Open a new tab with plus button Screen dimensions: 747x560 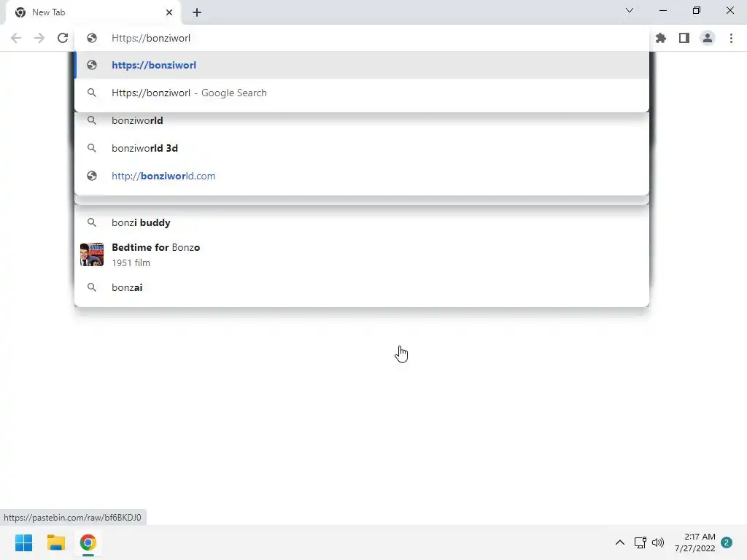[197, 12]
